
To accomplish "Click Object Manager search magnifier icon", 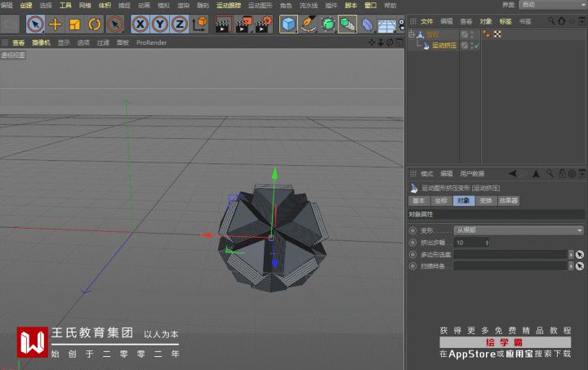I will [x=551, y=21].
